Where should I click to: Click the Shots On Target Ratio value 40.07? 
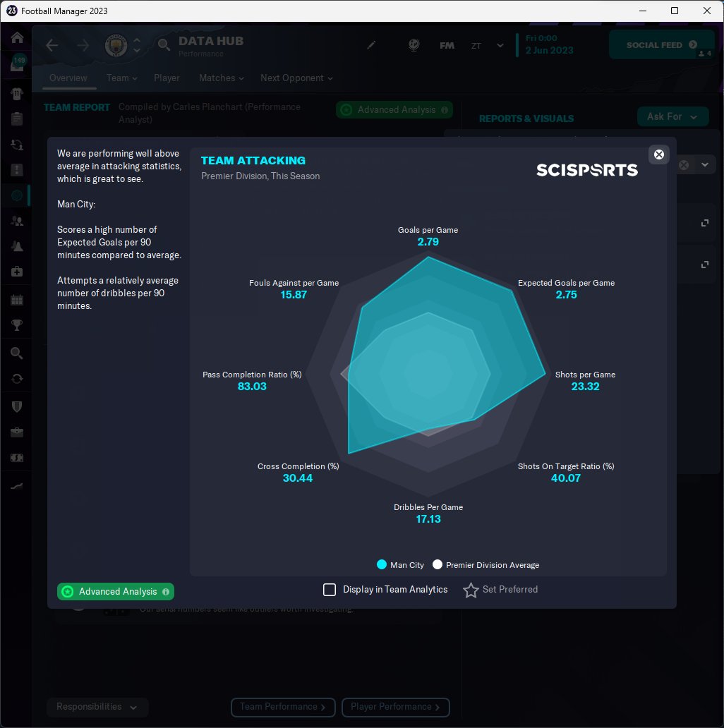pyautogui.click(x=566, y=478)
